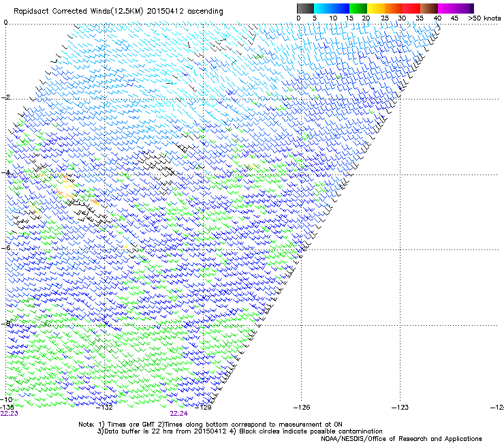Click the '0' latitude axis label
The width and height of the screenshot is (504, 443).
(x=5, y=22)
